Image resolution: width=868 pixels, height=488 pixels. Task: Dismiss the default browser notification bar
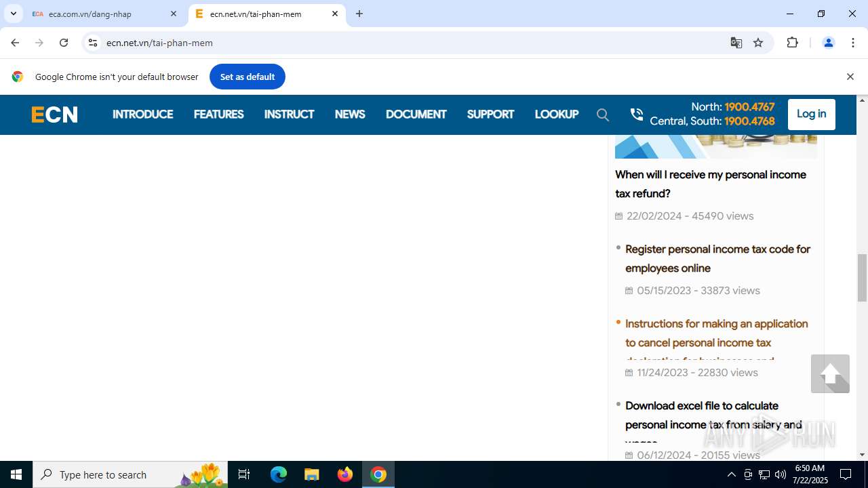850,77
